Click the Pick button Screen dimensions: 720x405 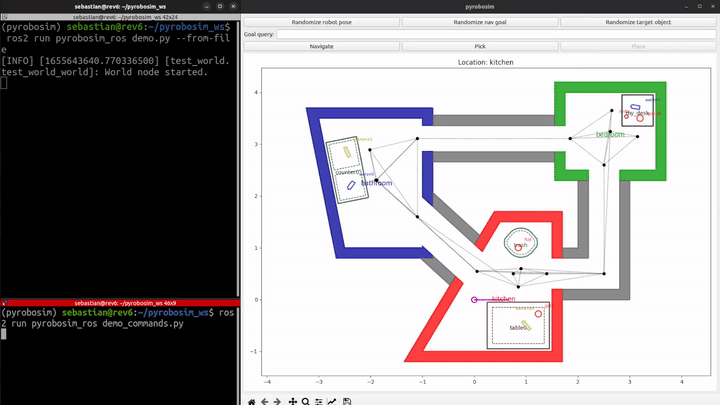(x=480, y=46)
